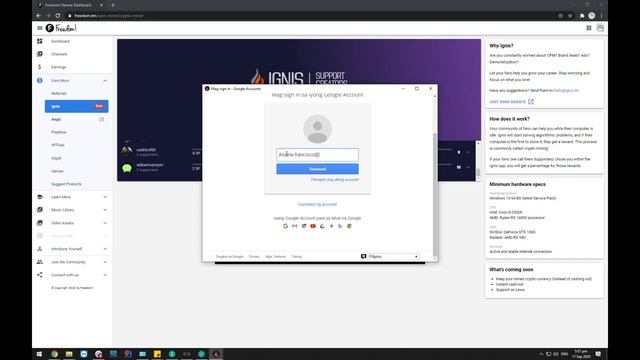Expand the Connect with us section chevron

tap(105, 275)
